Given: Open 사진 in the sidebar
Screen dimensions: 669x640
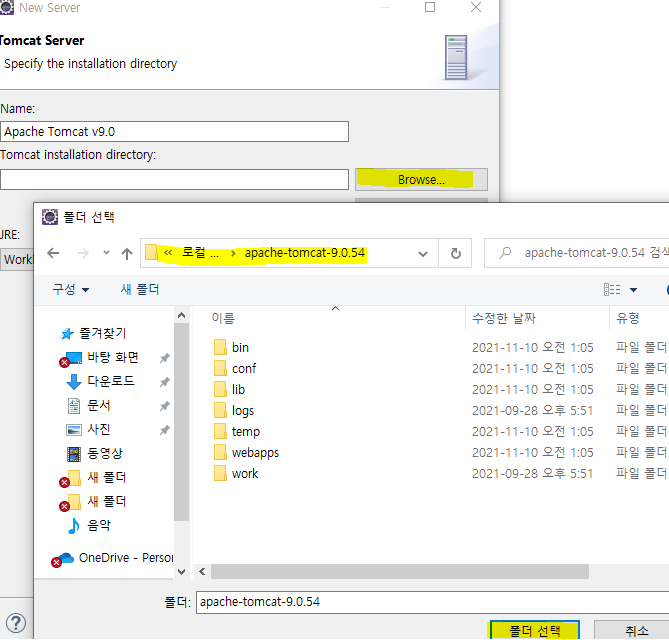Looking at the screenshot, I should pyautogui.click(x=89, y=429).
